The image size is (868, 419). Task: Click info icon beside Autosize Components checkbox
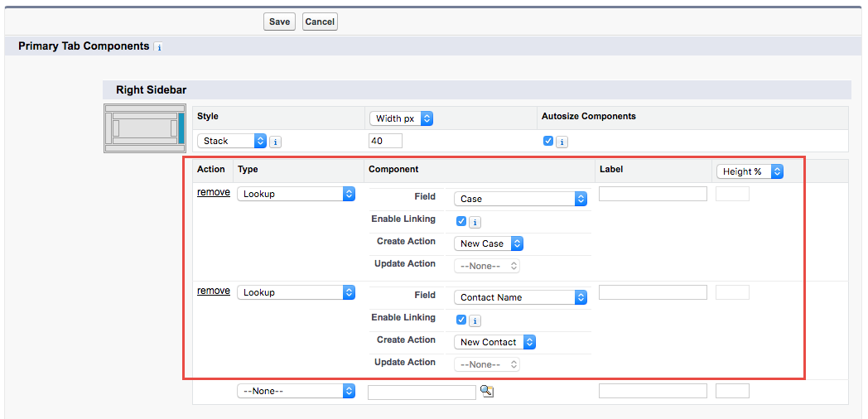(x=562, y=142)
